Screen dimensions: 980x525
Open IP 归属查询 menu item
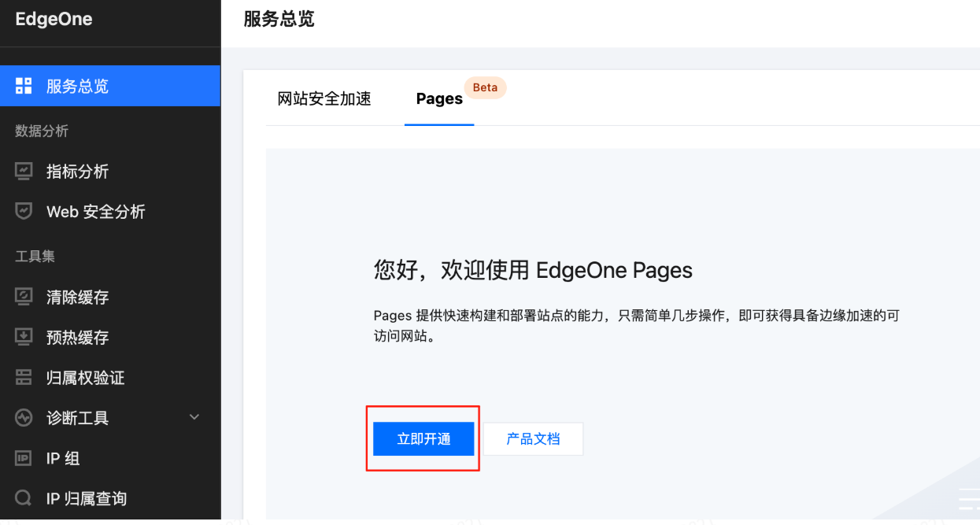click(x=110, y=498)
